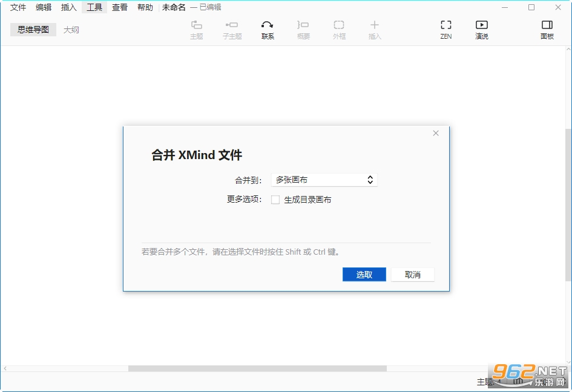Open the 编辑 menu
Image resolution: width=572 pixels, height=392 pixels.
44,7
